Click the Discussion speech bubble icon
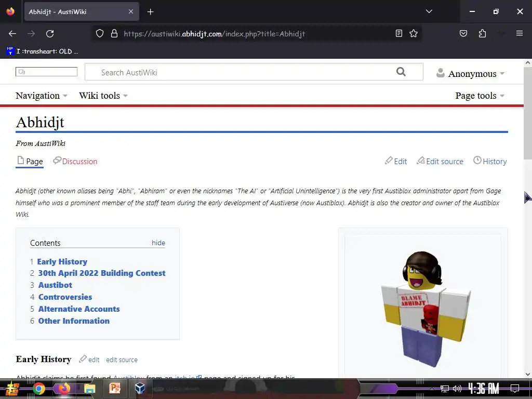 [x=57, y=160]
